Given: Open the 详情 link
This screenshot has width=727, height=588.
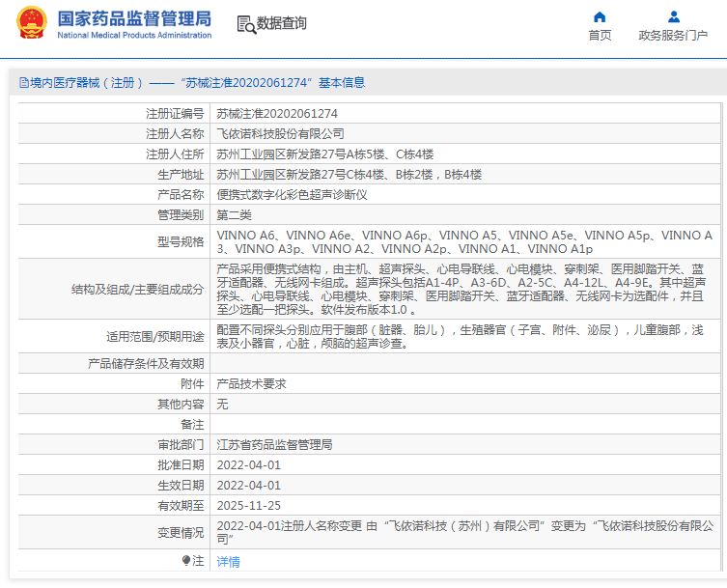Looking at the screenshot, I should point(229,562).
